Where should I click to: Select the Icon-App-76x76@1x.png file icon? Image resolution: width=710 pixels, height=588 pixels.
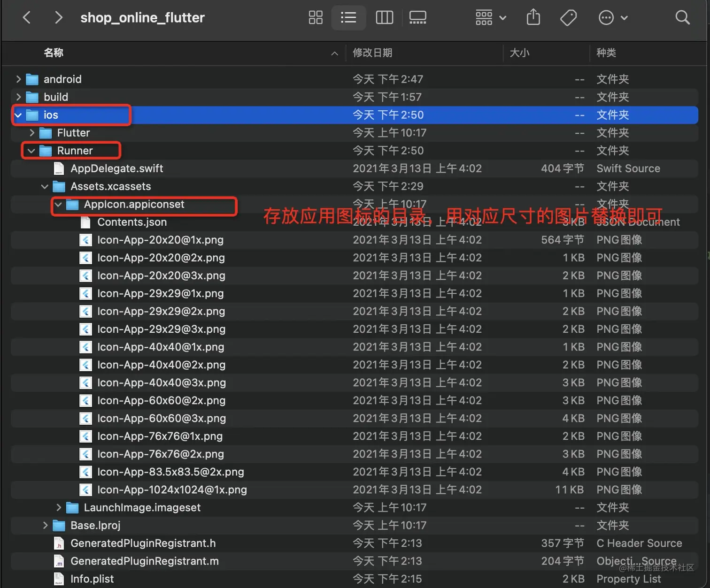(x=85, y=436)
